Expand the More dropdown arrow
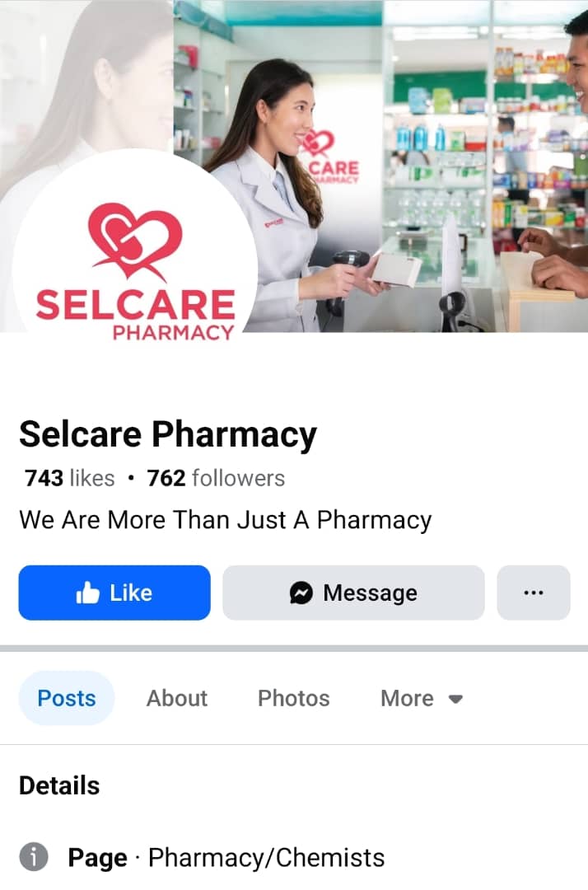This screenshot has width=588, height=890. [455, 699]
